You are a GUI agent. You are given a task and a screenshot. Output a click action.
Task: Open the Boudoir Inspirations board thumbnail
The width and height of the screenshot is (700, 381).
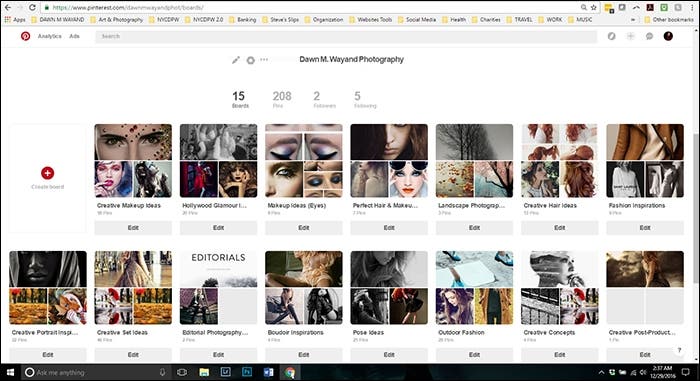304,288
